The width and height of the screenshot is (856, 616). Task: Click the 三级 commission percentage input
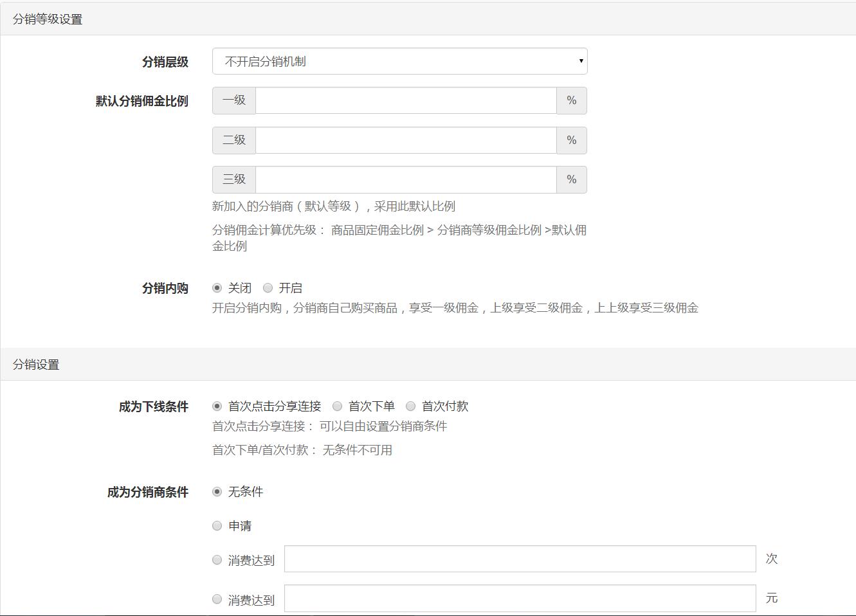(405, 179)
